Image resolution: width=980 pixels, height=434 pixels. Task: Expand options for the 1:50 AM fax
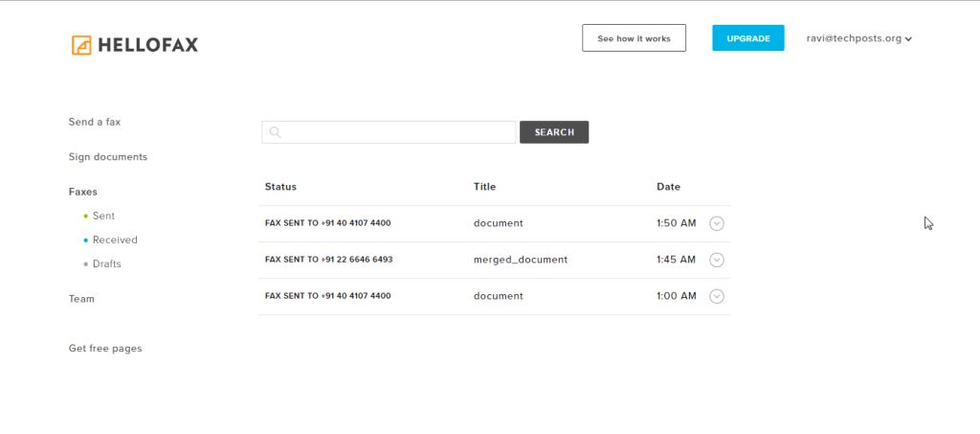coord(717,223)
